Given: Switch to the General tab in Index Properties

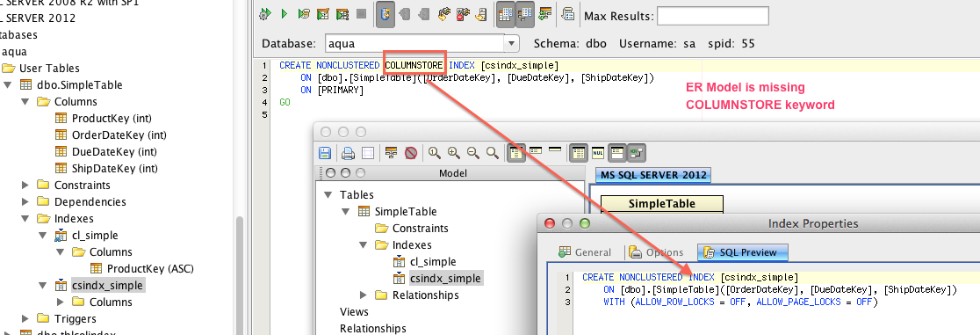Looking at the screenshot, I should tap(584, 252).
